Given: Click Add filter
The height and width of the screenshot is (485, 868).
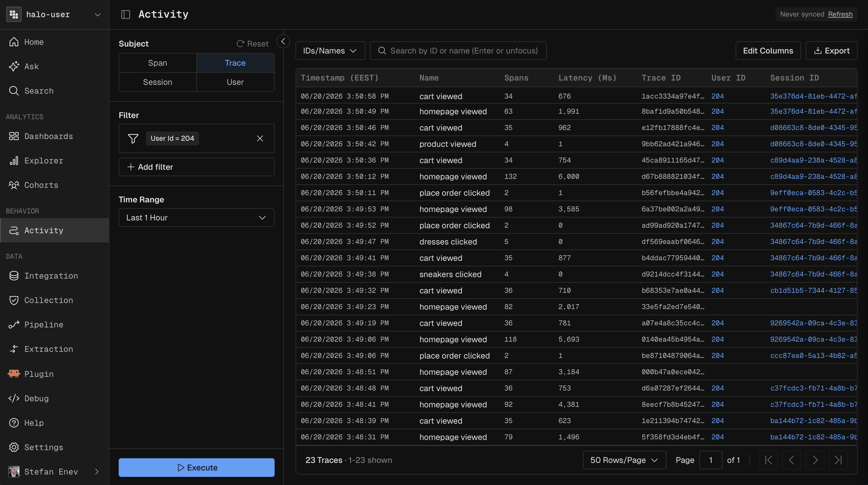Looking at the screenshot, I should (196, 167).
